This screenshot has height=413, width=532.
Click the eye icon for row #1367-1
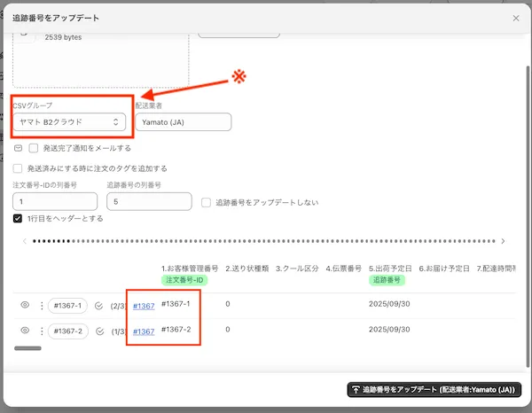25,305
